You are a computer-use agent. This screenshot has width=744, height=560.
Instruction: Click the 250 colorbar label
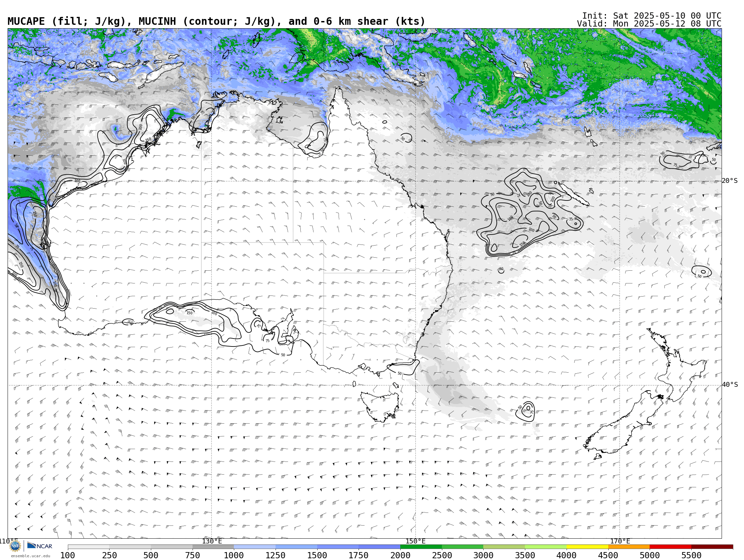pyautogui.click(x=109, y=555)
